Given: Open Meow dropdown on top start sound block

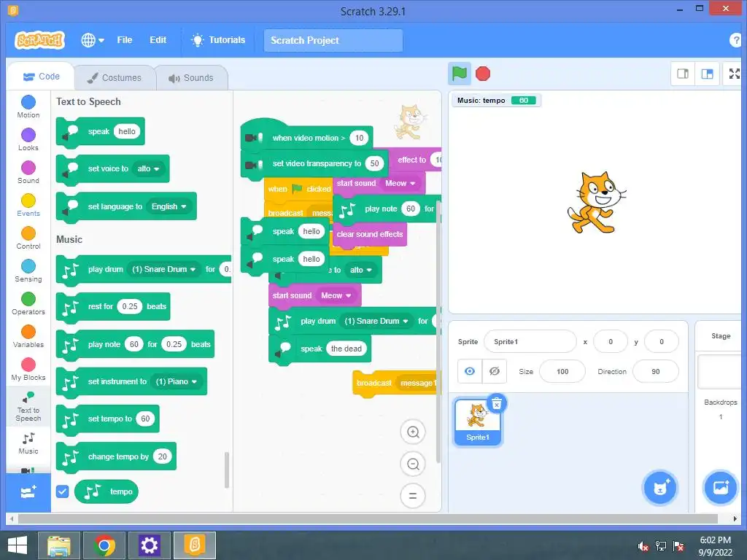Looking at the screenshot, I should coord(400,183).
